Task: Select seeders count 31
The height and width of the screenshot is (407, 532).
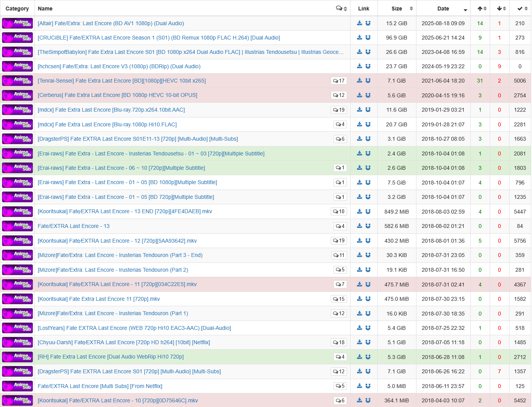Action: pos(480,81)
